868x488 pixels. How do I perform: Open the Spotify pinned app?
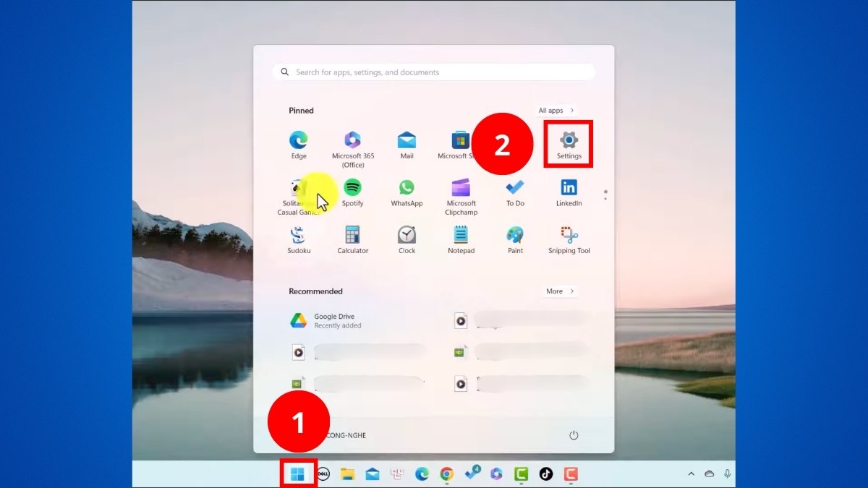click(x=352, y=193)
